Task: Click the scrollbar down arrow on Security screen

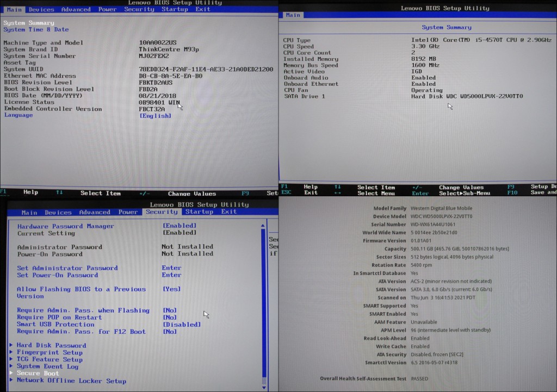Action: pyautogui.click(x=263, y=388)
